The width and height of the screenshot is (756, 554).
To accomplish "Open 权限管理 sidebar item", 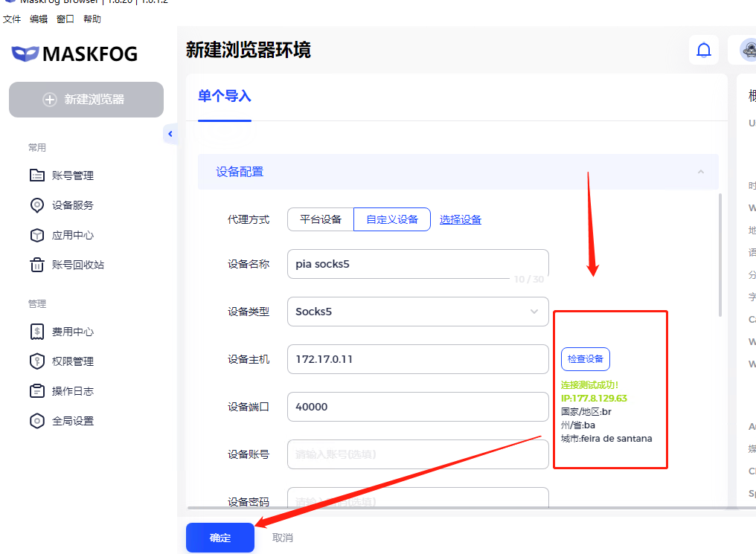I will pos(73,361).
